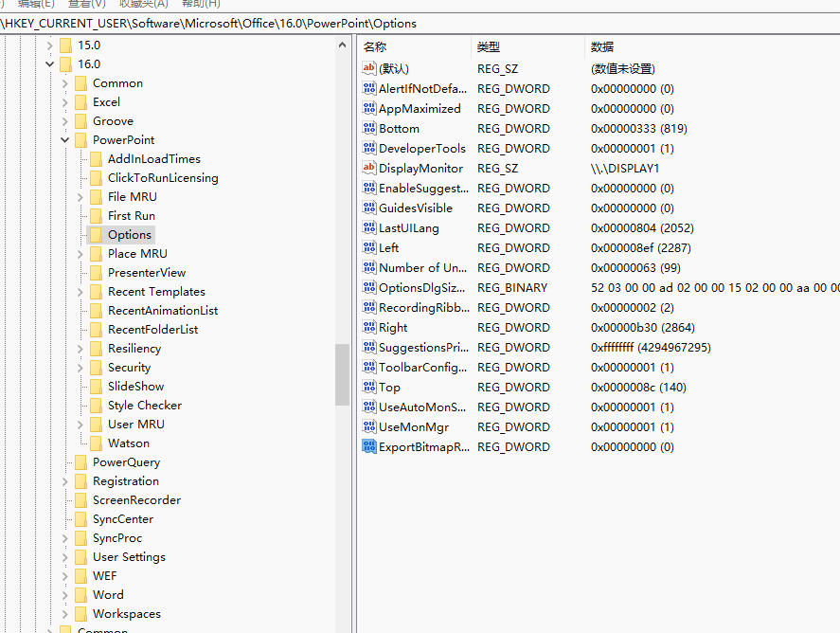The image size is (840, 633).
Task: Click the folder icon of PresenterView key
Action: pyautogui.click(x=96, y=272)
